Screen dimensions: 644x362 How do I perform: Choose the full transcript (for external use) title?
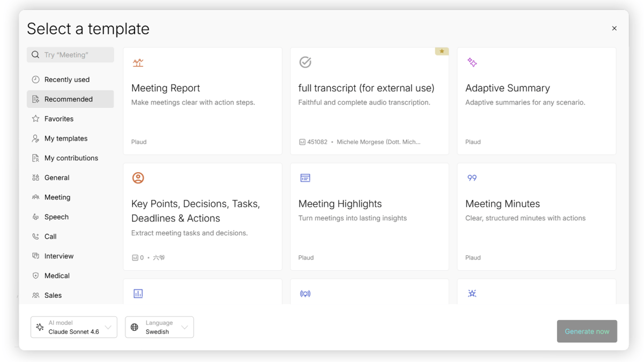click(x=367, y=88)
